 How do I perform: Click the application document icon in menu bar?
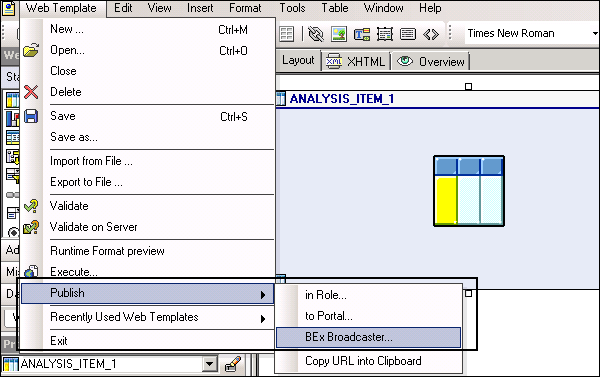click(x=9, y=8)
